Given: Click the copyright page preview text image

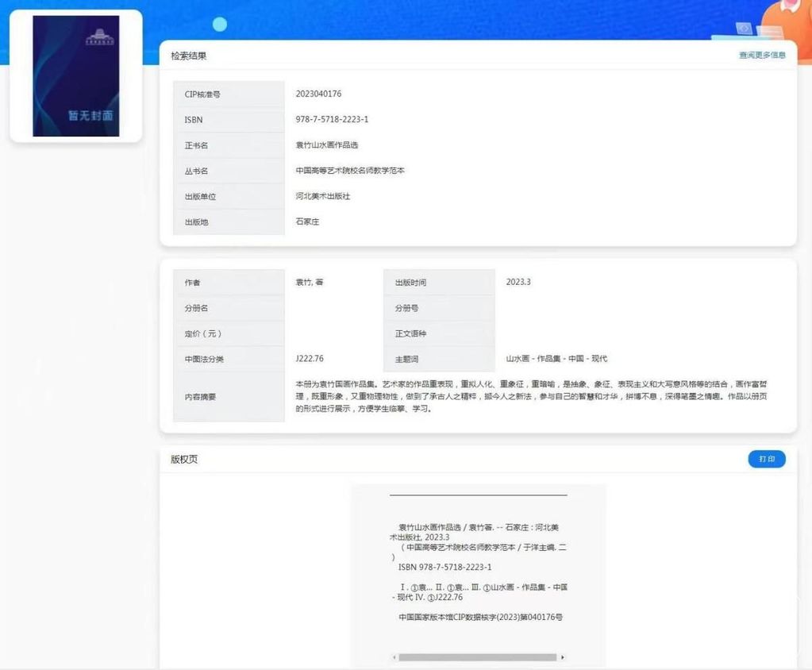Looking at the screenshot, I should [479, 572].
